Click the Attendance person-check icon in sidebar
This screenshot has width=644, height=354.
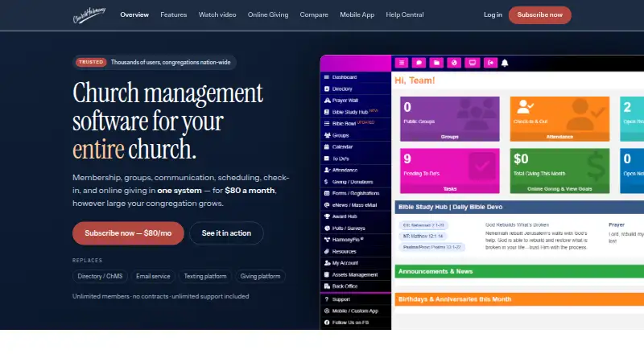[x=327, y=170]
